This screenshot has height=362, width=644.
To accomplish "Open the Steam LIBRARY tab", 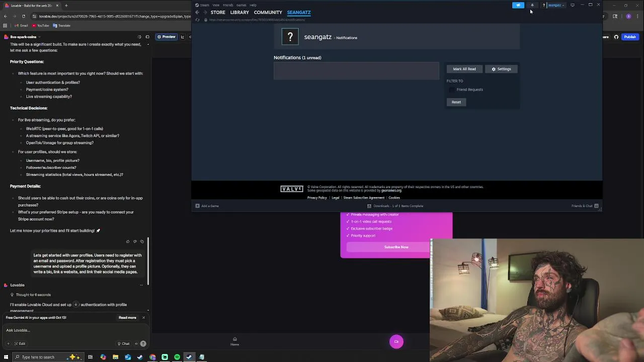I will (x=239, y=12).
